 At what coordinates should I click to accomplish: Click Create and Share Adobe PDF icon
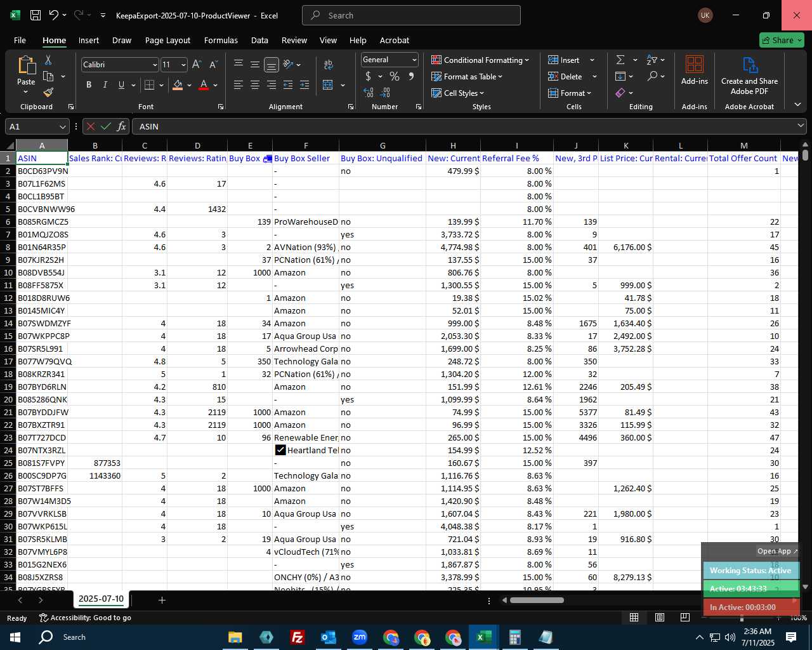(750, 65)
